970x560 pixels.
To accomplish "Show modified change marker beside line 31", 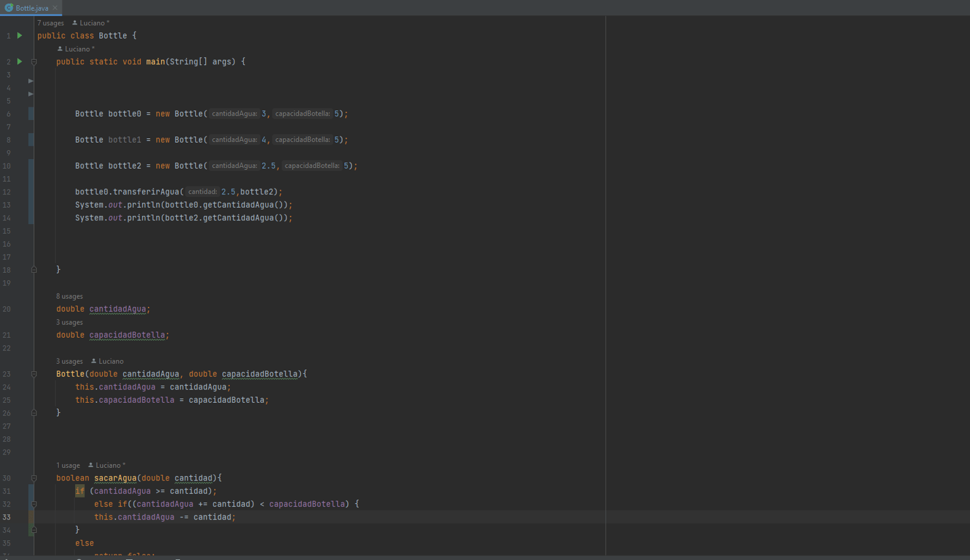I will click(31, 491).
